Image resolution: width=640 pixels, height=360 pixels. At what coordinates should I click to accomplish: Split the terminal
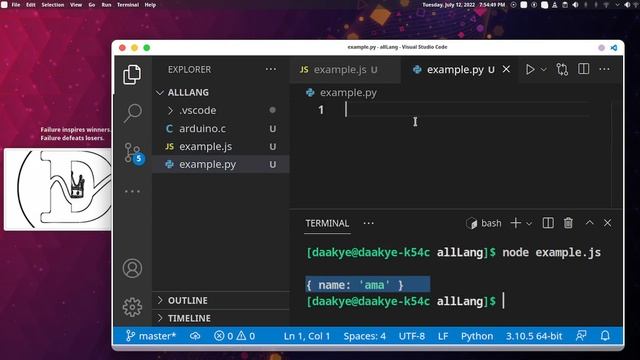pyautogui.click(x=548, y=223)
